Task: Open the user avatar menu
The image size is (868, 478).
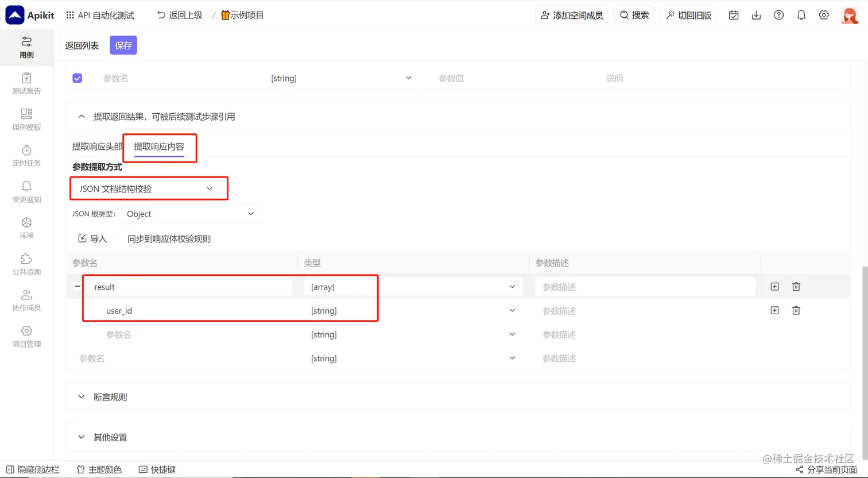Action: tap(850, 16)
